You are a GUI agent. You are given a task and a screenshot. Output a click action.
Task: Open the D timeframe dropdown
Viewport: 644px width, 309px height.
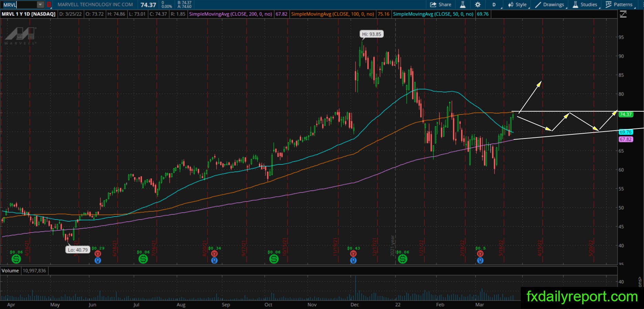[494, 4]
